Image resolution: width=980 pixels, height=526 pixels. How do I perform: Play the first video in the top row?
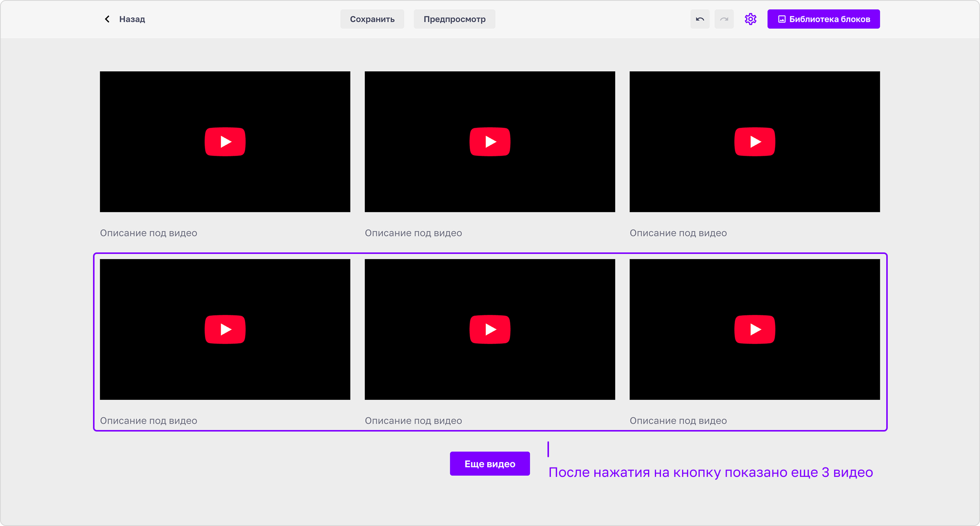225,141
